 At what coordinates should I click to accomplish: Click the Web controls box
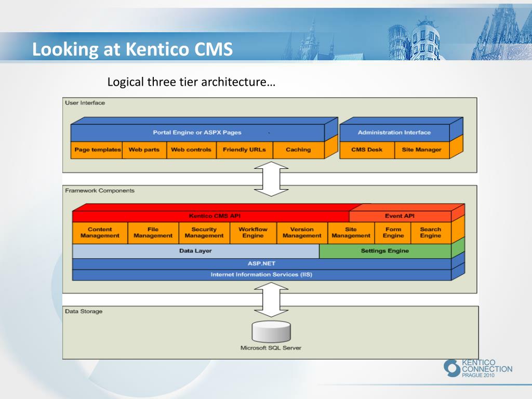pyautogui.click(x=191, y=150)
